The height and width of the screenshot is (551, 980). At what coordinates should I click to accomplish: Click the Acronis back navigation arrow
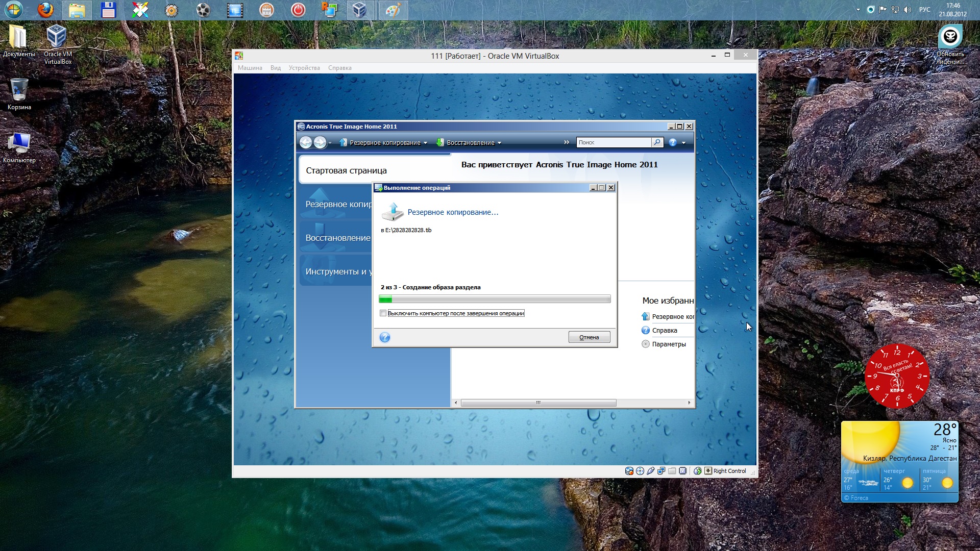[305, 143]
